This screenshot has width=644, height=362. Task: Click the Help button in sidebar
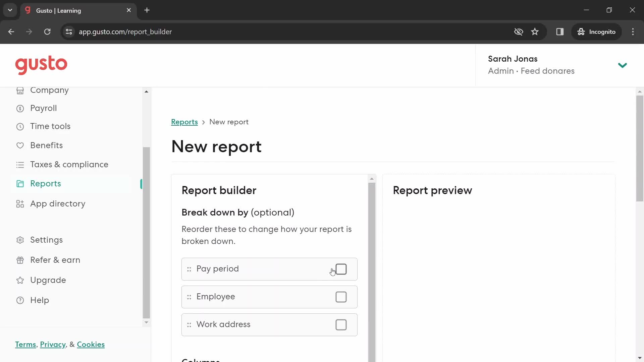(39, 300)
